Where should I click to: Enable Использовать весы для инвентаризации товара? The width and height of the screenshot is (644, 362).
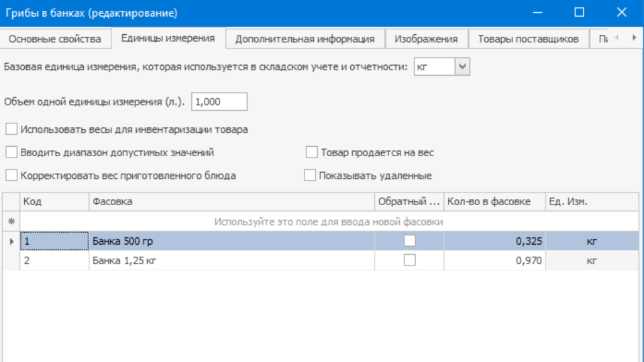[11, 129]
